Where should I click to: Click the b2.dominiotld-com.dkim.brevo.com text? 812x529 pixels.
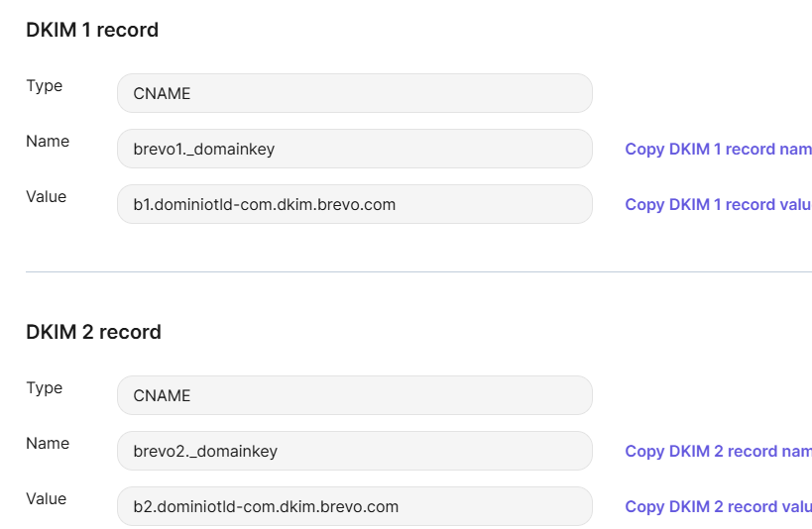266,506
